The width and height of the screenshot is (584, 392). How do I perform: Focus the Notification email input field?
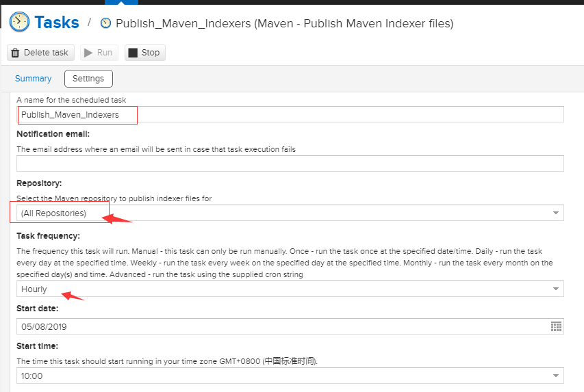tap(290, 164)
